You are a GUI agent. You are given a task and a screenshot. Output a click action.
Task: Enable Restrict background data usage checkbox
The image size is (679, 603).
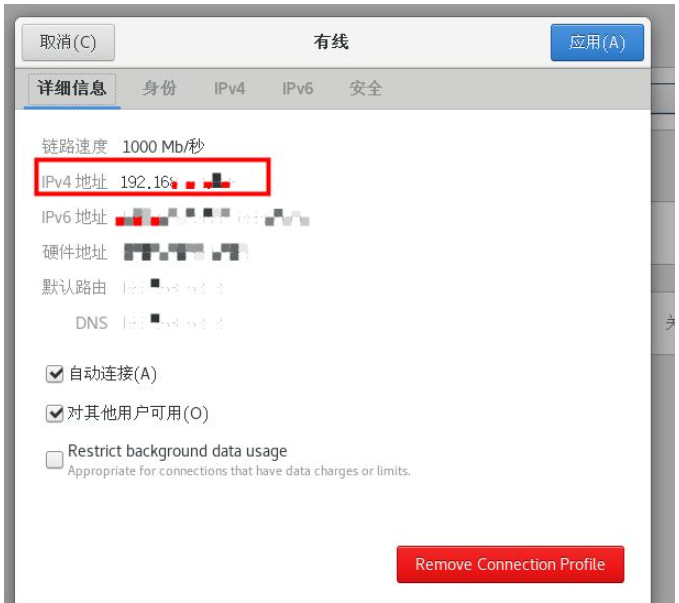(55, 460)
